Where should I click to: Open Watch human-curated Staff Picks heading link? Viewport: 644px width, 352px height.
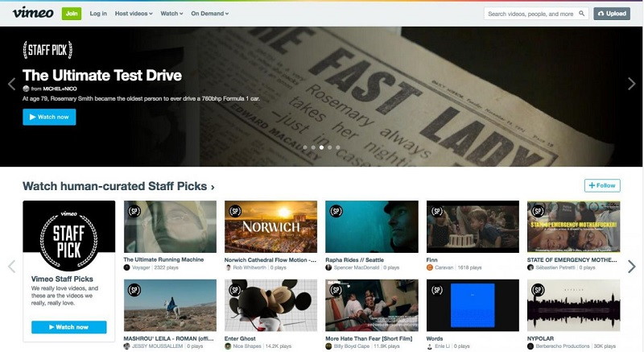pyautogui.click(x=118, y=186)
